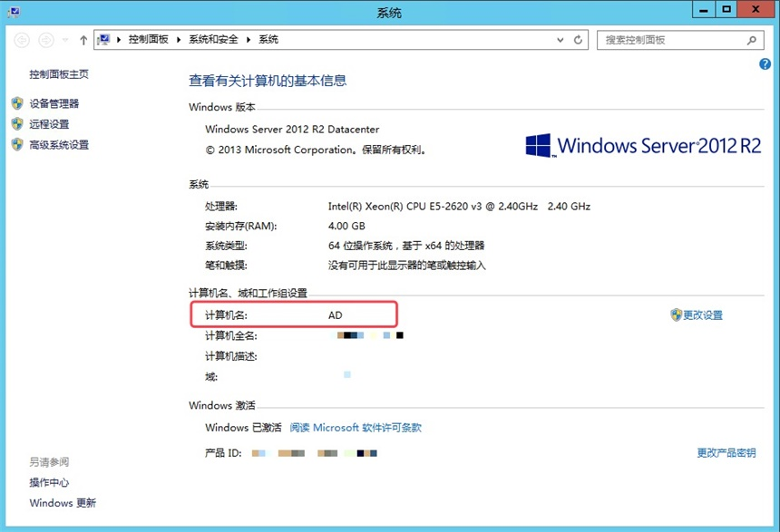Image resolution: width=780 pixels, height=532 pixels.
Task: Click 更改产品密钥 link
Action: (726, 452)
